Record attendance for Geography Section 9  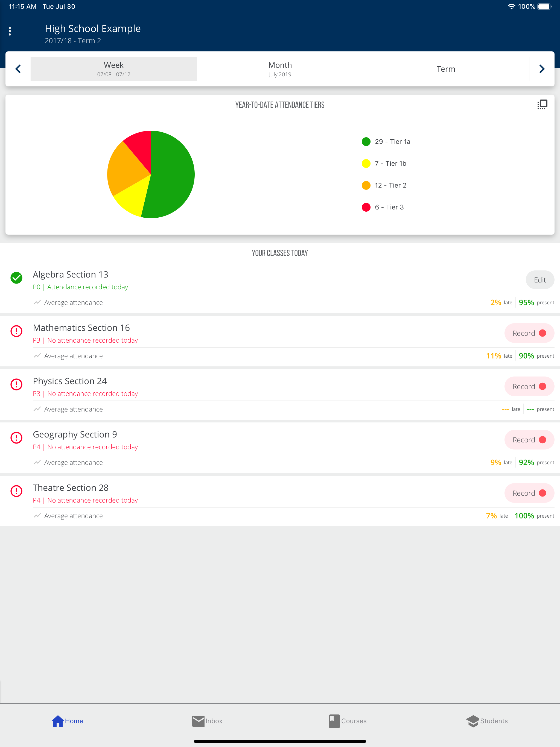[529, 440]
